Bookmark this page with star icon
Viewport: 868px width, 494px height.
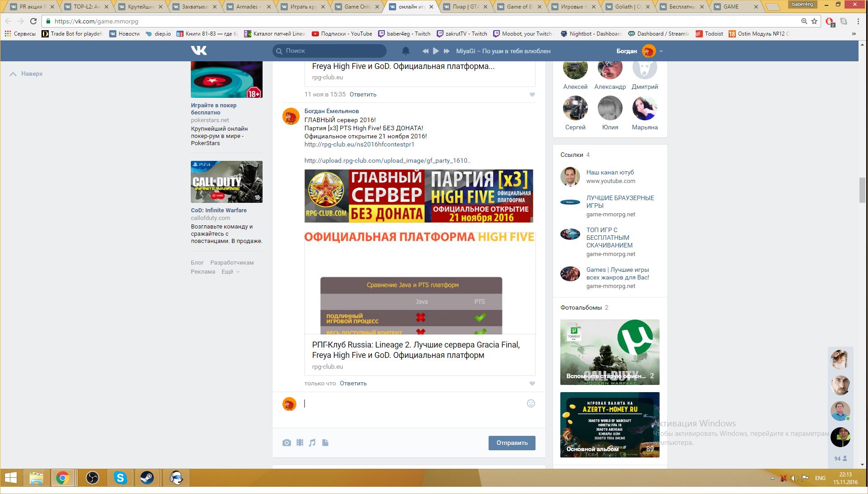(x=814, y=21)
